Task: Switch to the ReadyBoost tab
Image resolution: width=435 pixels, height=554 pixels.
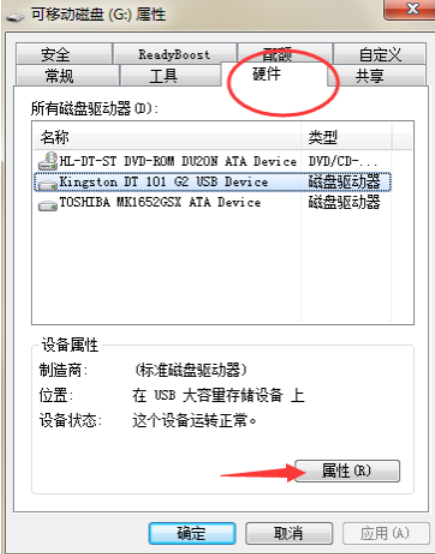Action: click(x=175, y=54)
